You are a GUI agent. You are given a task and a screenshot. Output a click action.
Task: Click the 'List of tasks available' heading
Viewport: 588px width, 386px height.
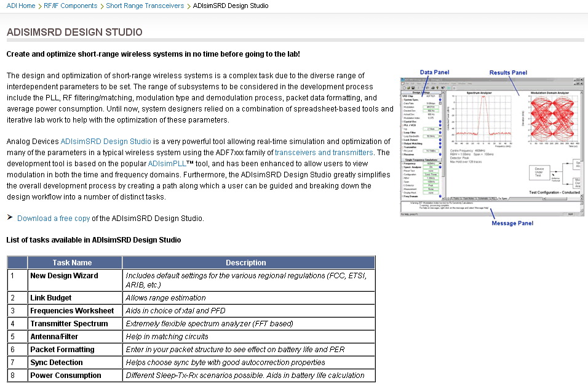tap(93, 240)
